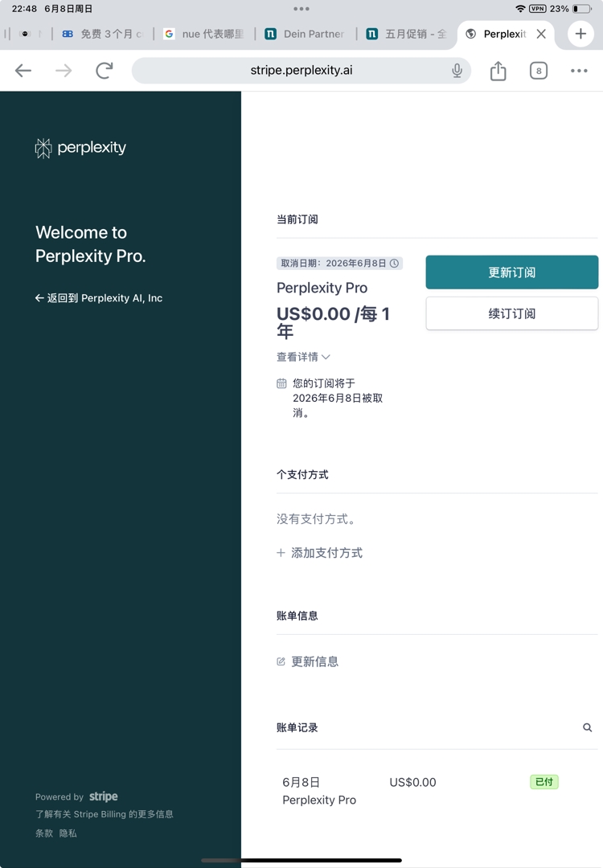This screenshot has height=868, width=603.
Task: Click the 续订订阅 button
Action: [x=511, y=313]
